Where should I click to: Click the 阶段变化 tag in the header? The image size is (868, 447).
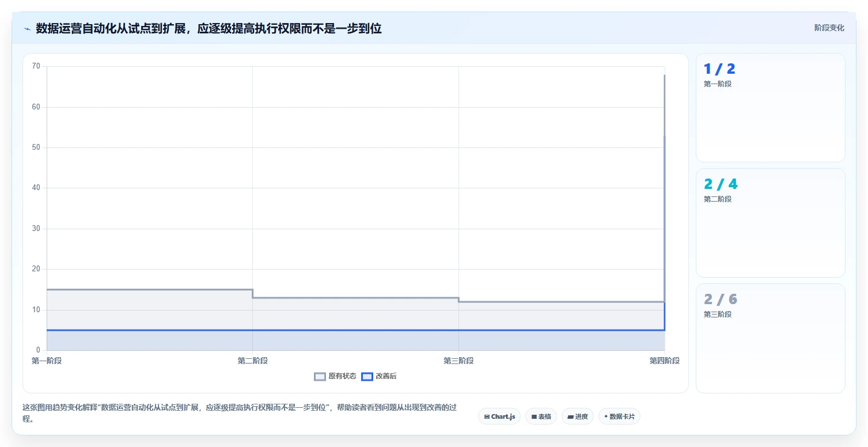829,28
